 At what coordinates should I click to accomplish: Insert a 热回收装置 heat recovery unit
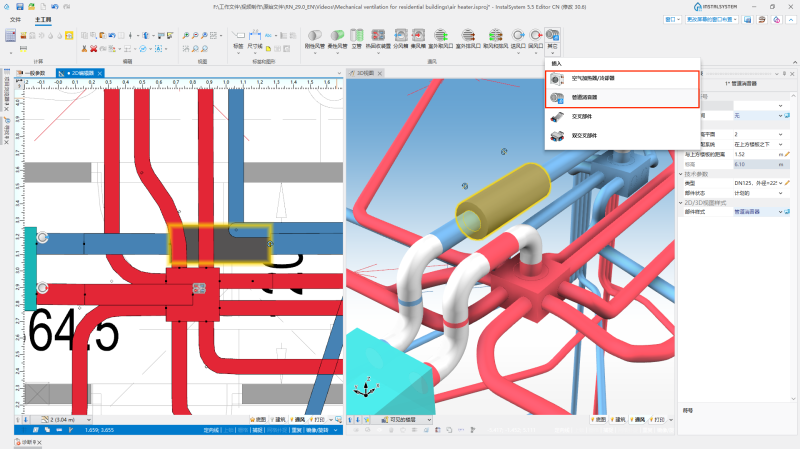tap(378, 39)
